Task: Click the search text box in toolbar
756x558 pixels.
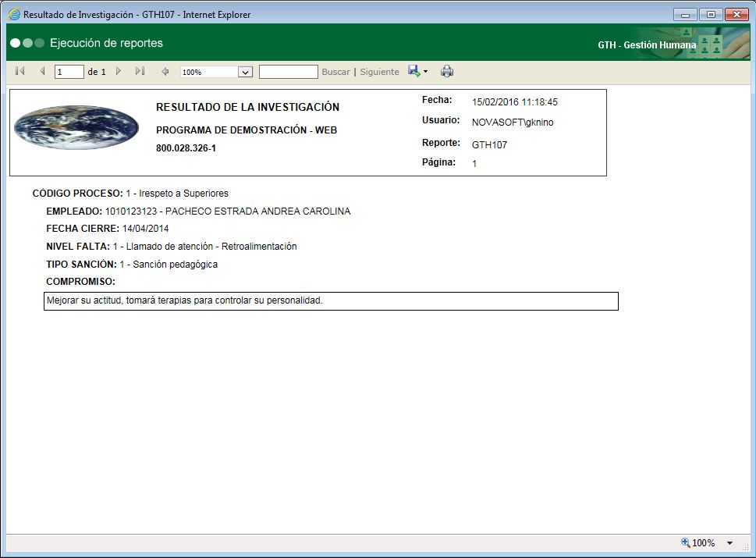Action: pos(288,71)
